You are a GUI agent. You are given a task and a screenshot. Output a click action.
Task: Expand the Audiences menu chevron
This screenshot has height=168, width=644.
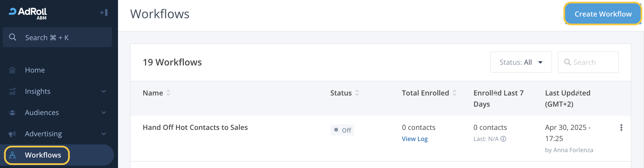[x=104, y=113]
